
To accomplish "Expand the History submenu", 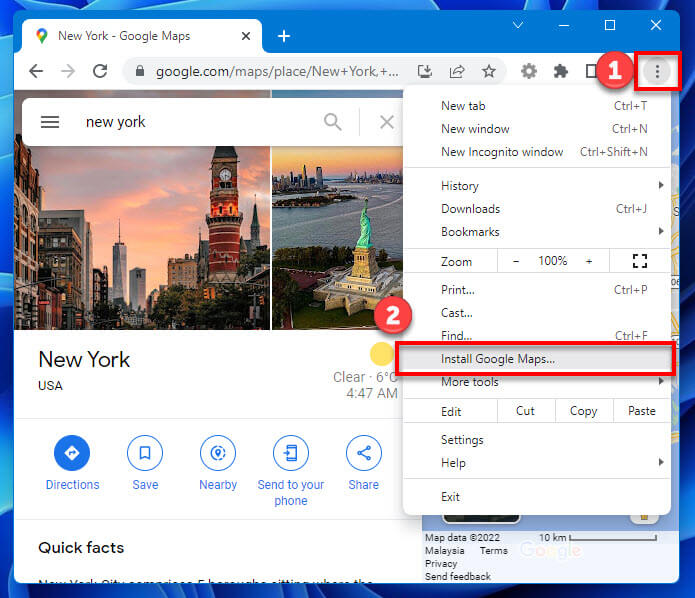I will coord(537,185).
